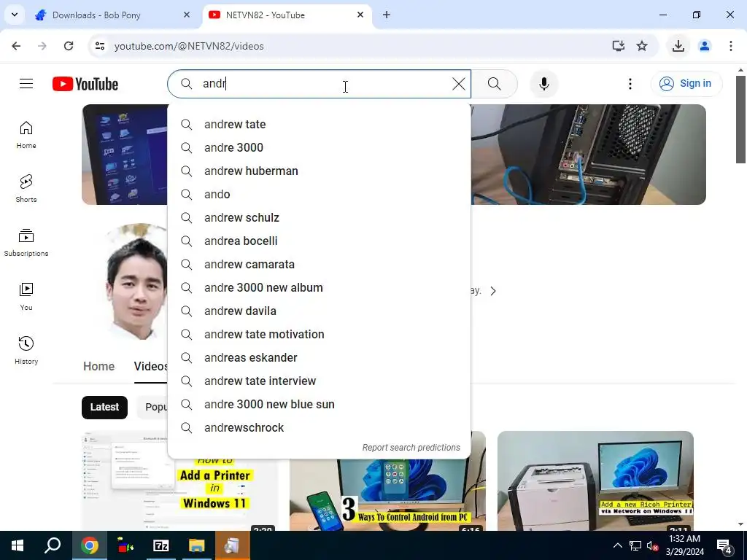747x560 pixels.
Task: Clear the search box with the X
Action: click(458, 84)
